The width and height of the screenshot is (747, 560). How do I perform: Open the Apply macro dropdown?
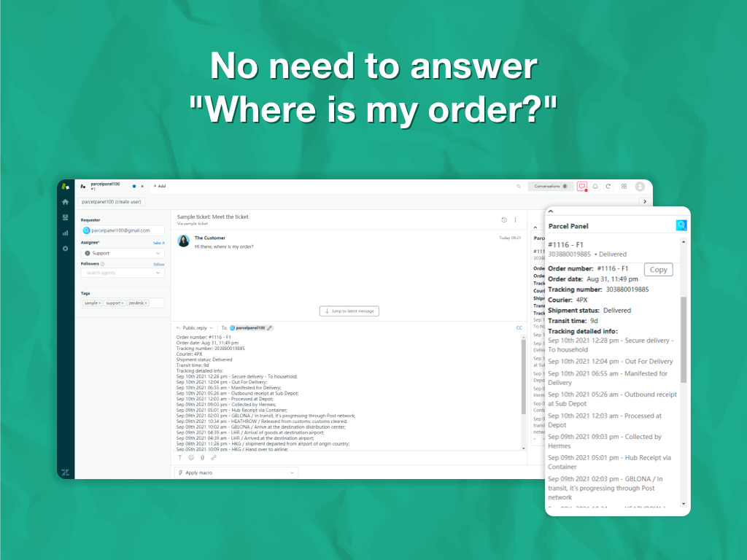[237, 472]
